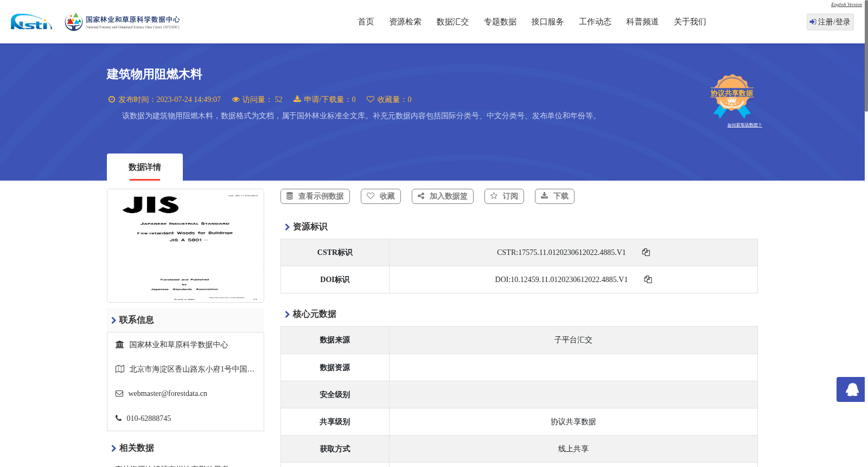Click the 协议共享数据 badge

732,97
